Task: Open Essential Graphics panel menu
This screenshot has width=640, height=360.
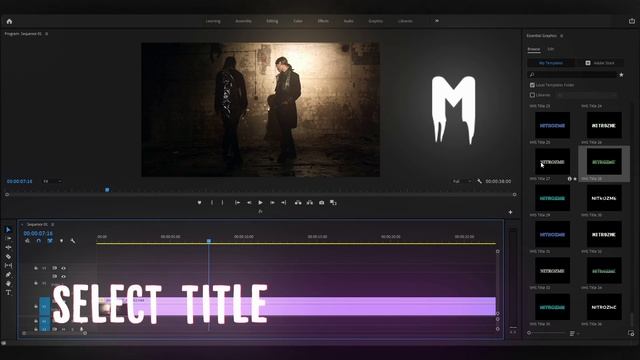Action: point(562,36)
